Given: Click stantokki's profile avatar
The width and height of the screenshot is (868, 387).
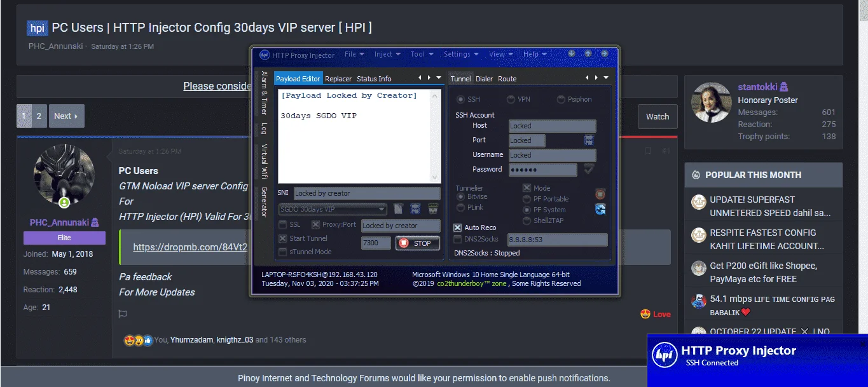Looking at the screenshot, I should pyautogui.click(x=711, y=102).
